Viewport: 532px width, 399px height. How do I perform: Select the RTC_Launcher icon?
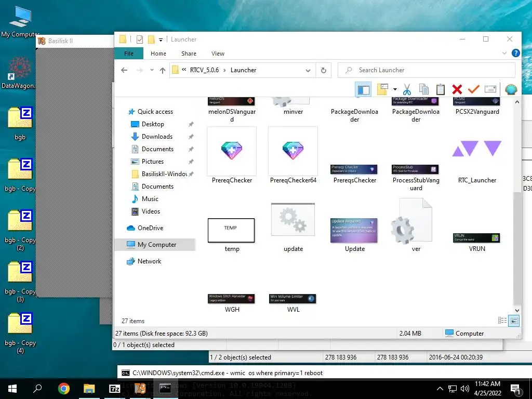click(x=477, y=149)
